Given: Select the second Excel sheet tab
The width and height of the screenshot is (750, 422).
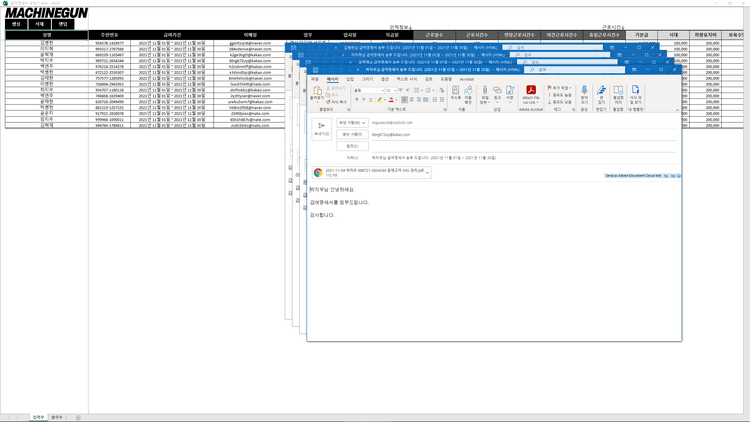Looking at the screenshot, I should click(57, 418).
